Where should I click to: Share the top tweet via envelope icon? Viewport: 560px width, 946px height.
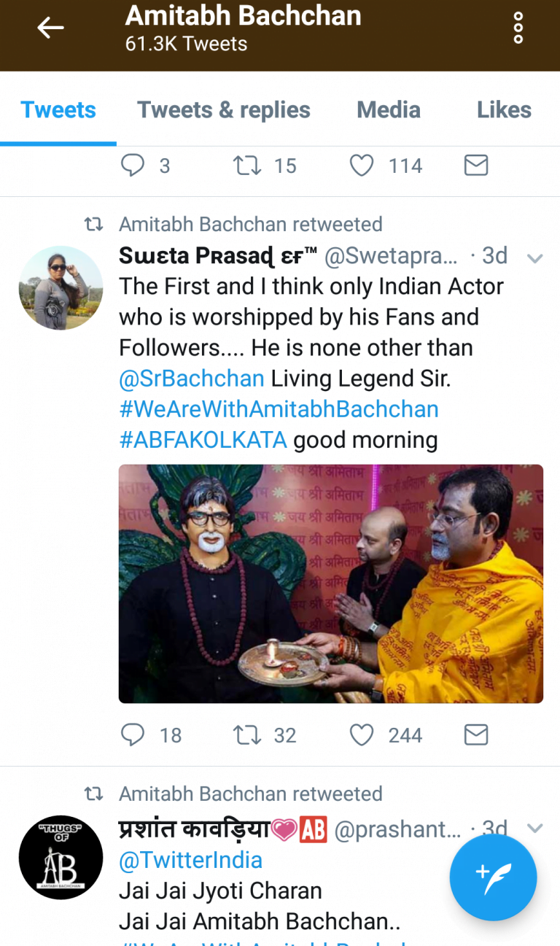475,166
